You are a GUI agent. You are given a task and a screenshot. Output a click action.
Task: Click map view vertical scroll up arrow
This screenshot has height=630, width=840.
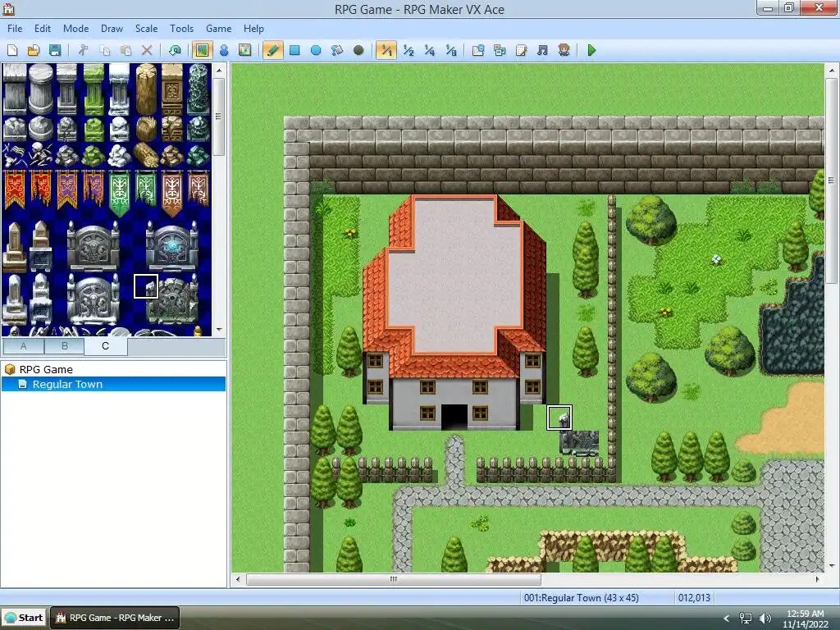pyautogui.click(x=832, y=71)
